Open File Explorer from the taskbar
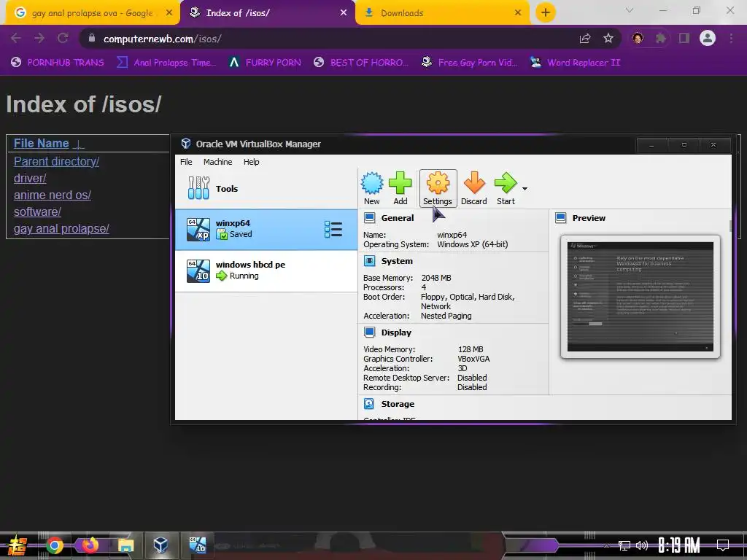 [125, 545]
